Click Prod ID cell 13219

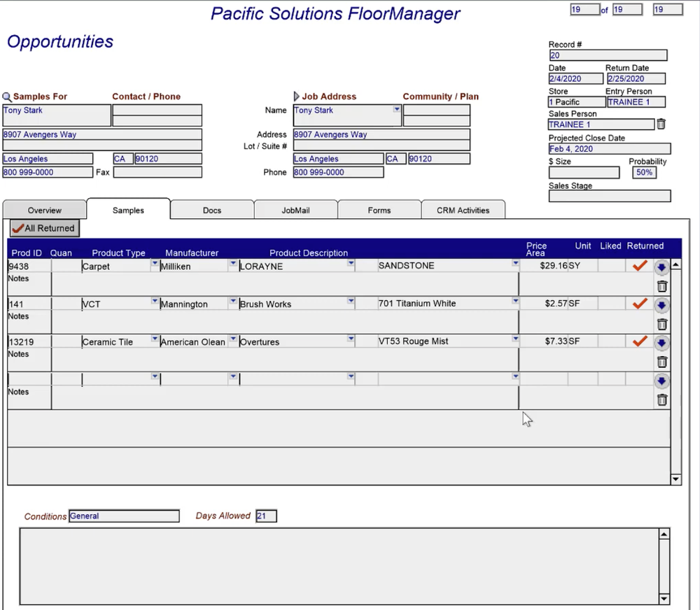tap(29, 342)
